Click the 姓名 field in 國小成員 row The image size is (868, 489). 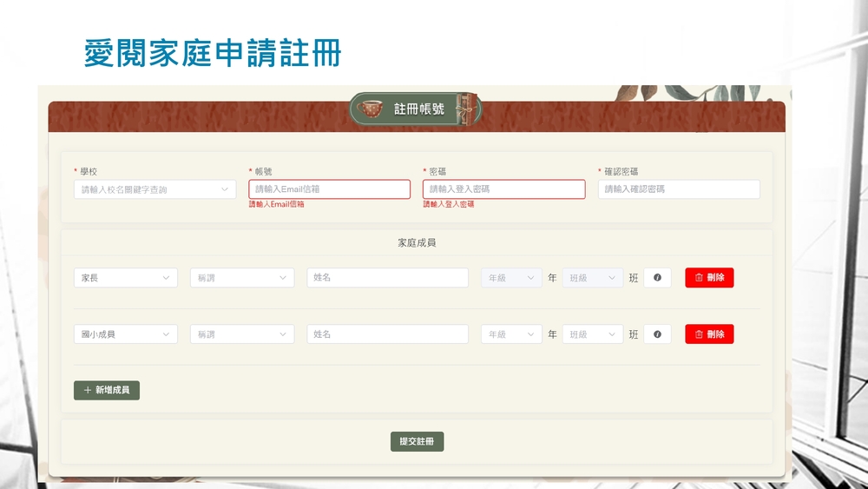click(x=387, y=334)
